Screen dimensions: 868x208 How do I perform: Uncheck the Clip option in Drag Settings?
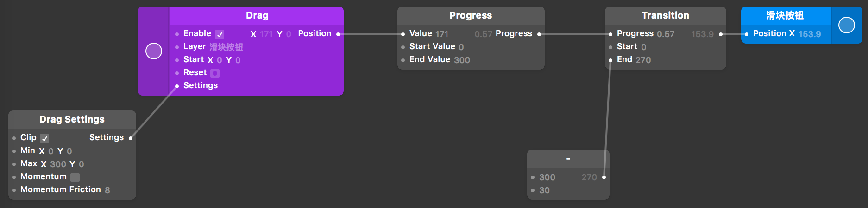44,138
